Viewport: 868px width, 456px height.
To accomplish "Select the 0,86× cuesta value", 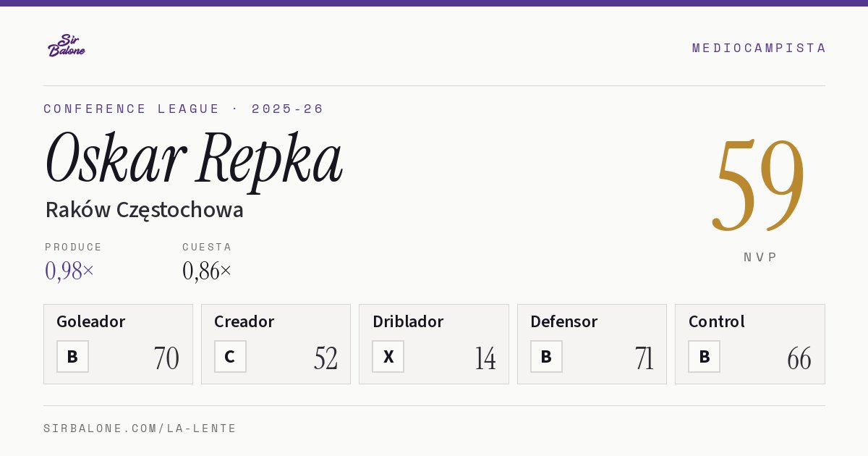I will pyautogui.click(x=207, y=271).
